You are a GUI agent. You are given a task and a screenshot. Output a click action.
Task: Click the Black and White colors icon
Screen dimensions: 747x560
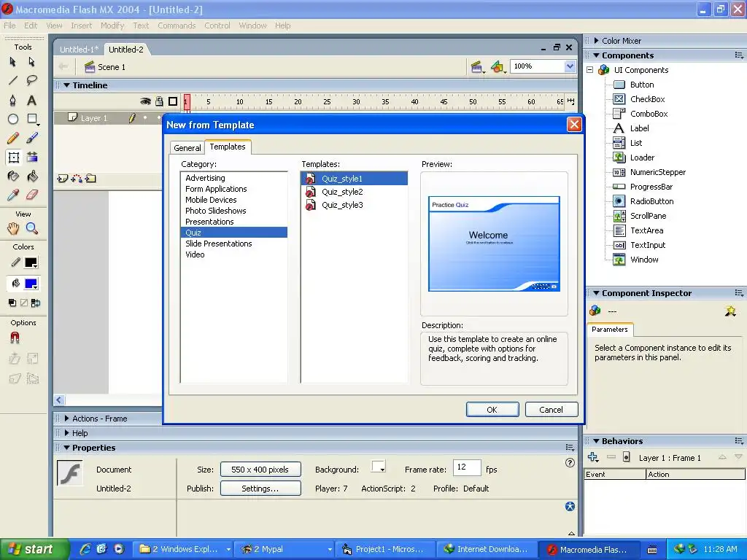(12, 303)
